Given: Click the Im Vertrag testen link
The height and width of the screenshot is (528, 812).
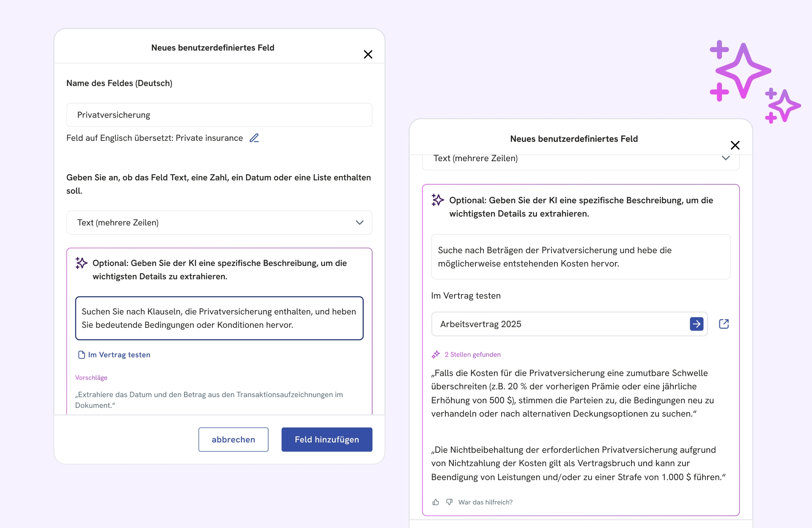Looking at the screenshot, I should [119, 355].
